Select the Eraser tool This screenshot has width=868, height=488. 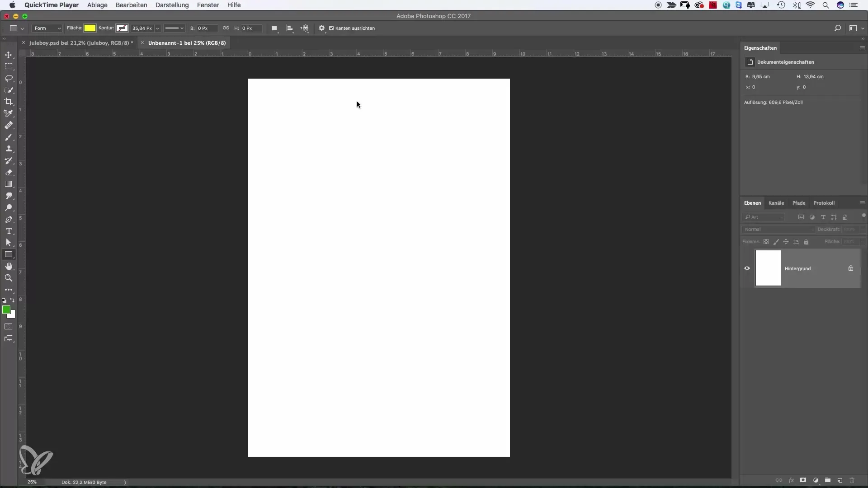(x=9, y=172)
